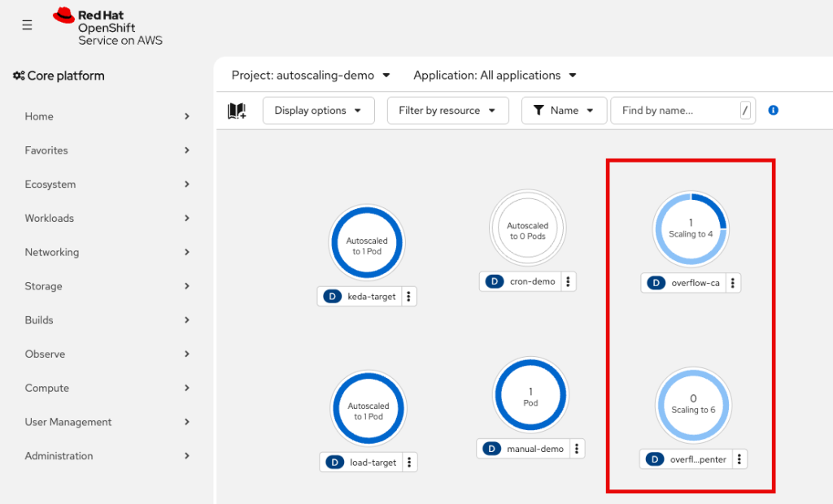The width and height of the screenshot is (833, 504).
Task: Click the slash shortcut icon in search
Action: coord(745,111)
